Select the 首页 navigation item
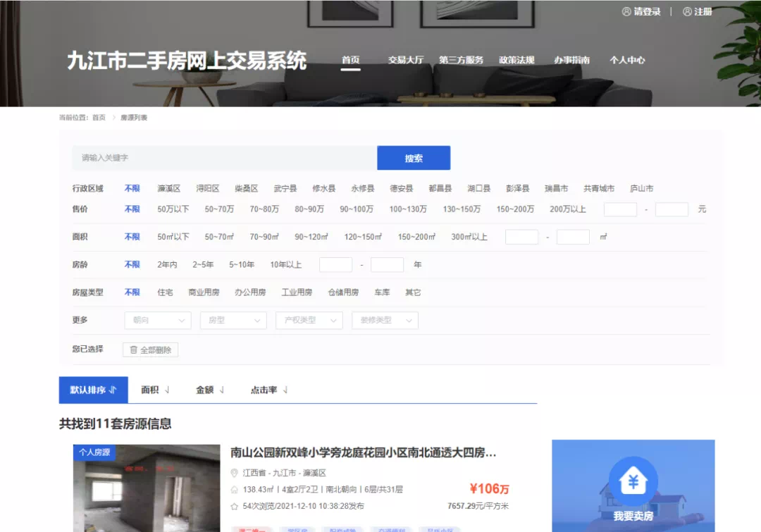 coord(350,60)
